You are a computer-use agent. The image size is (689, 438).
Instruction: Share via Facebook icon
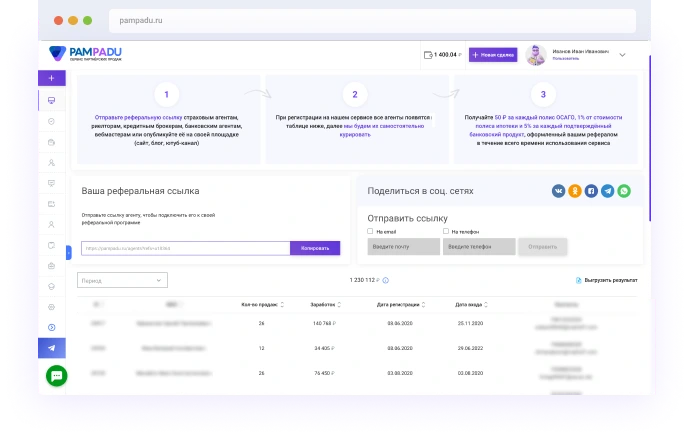[x=591, y=190]
